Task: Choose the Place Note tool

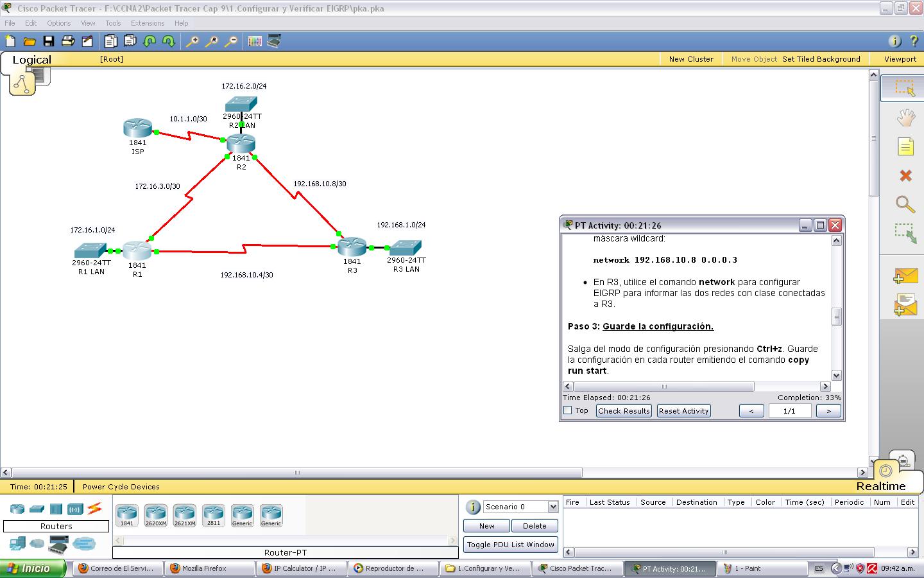Action: (x=905, y=147)
